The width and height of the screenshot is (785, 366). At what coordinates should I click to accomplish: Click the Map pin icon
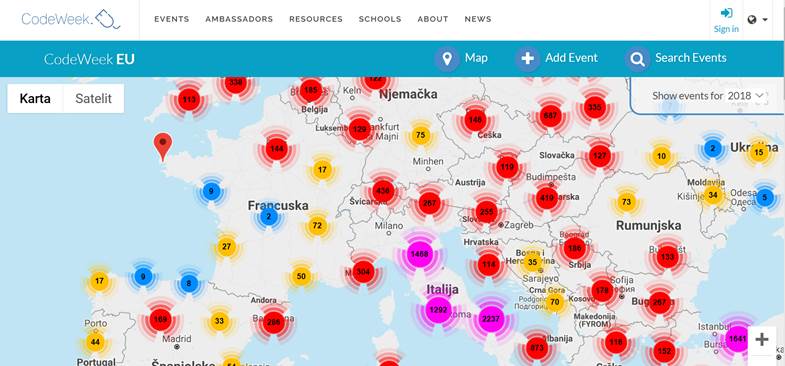(x=447, y=59)
